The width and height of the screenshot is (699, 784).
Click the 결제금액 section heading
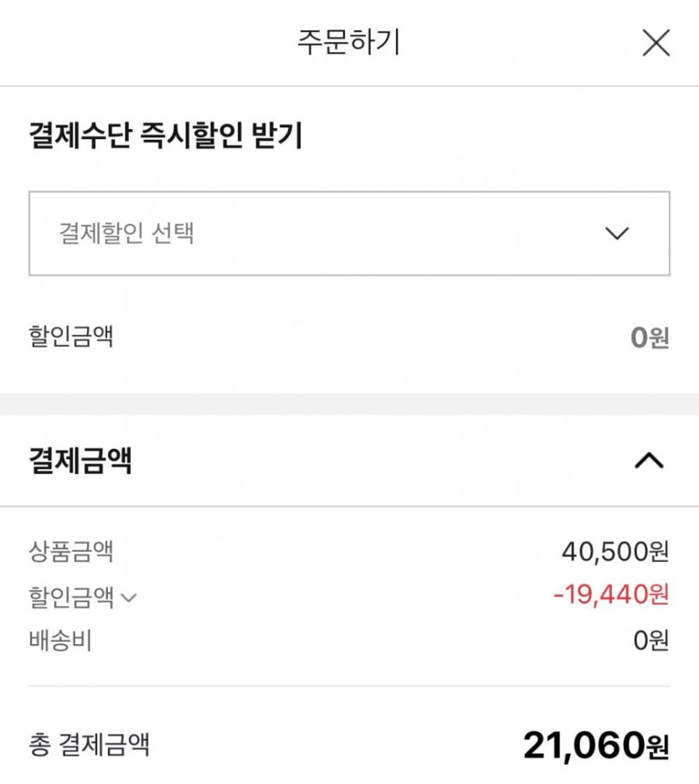[x=80, y=461]
